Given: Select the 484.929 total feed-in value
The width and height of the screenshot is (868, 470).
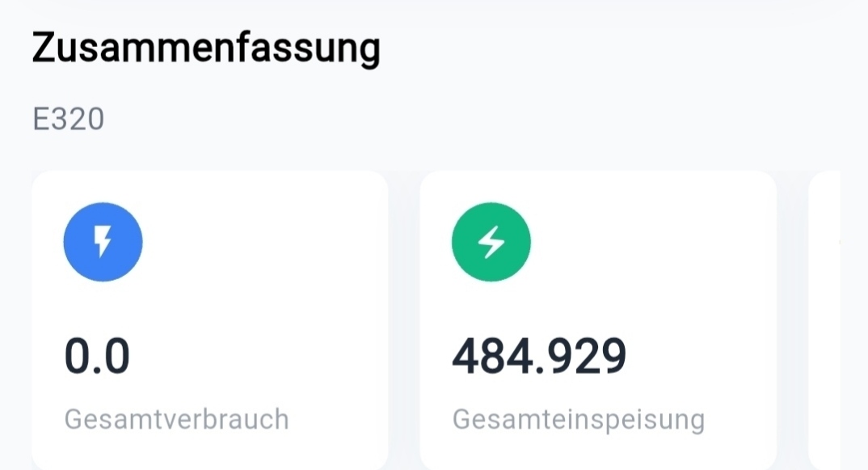Looking at the screenshot, I should coord(539,357).
